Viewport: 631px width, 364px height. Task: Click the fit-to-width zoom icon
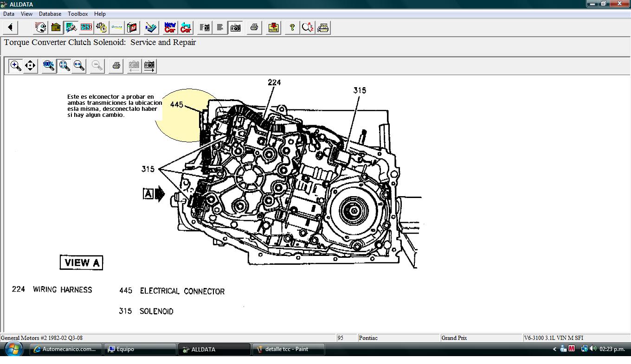(79, 65)
